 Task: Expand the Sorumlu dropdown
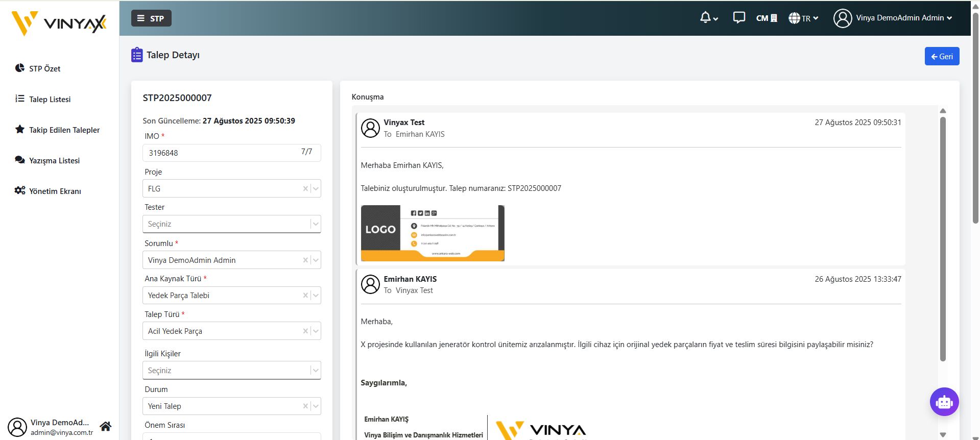(x=316, y=260)
